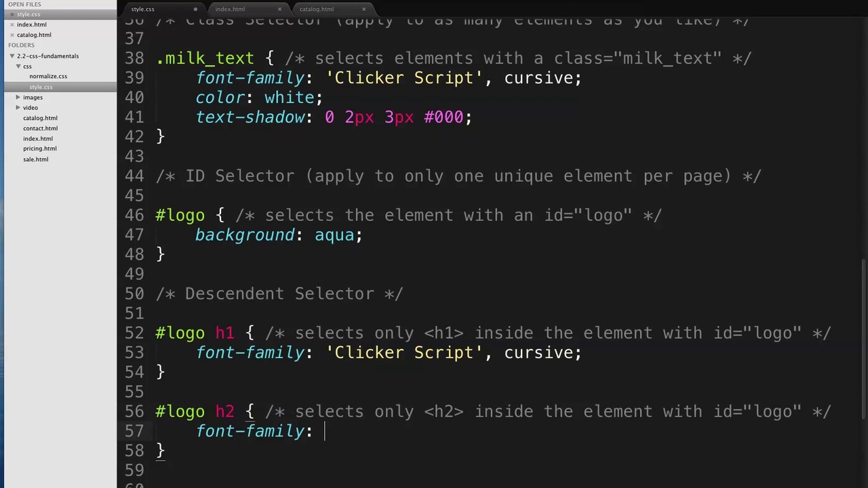
Task: Place cursor after font-family on line 57
Action: pyautogui.click(x=305, y=431)
